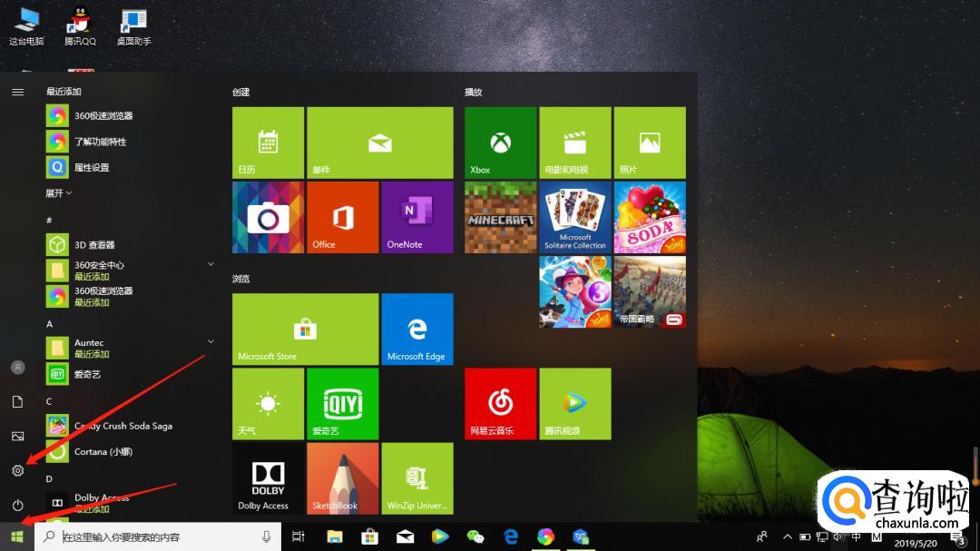Open the Dolby Access tile
This screenshot has height=551, width=980.
pos(268,478)
